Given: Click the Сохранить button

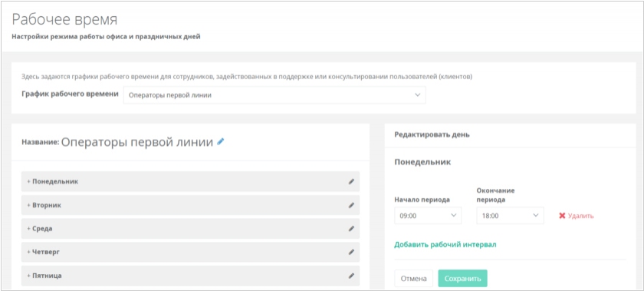Looking at the screenshot, I should pos(462,278).
